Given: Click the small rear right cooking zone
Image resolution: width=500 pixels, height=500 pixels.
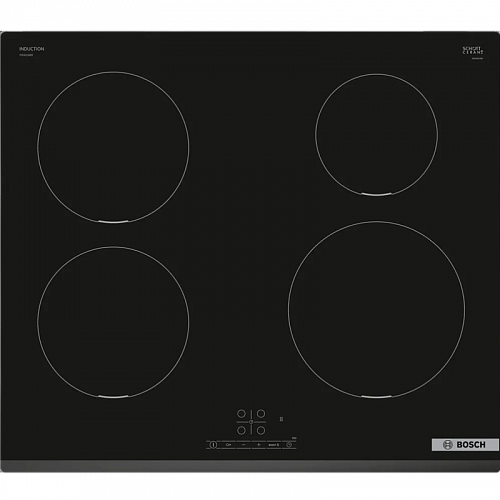Looking at the screenshot, I should tap(376, 135).
